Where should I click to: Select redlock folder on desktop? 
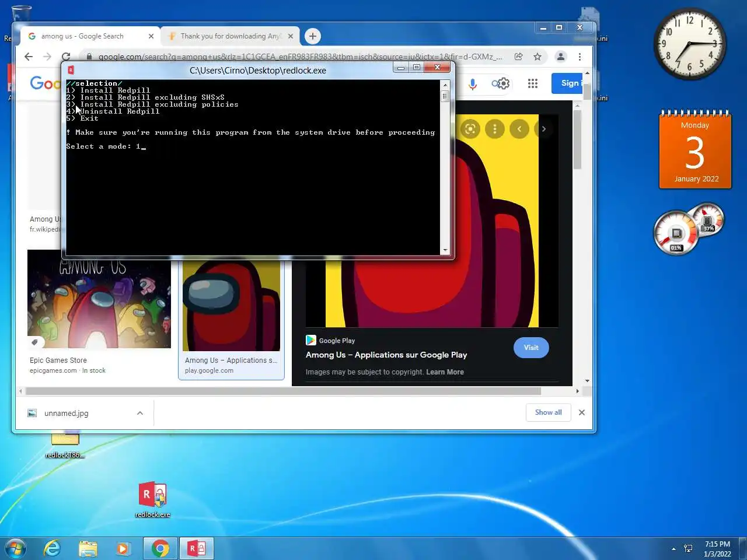click(65, 446)
